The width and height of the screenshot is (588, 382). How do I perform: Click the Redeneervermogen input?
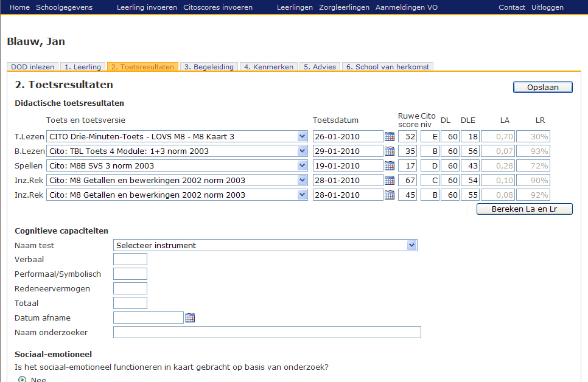pos(130,288)
